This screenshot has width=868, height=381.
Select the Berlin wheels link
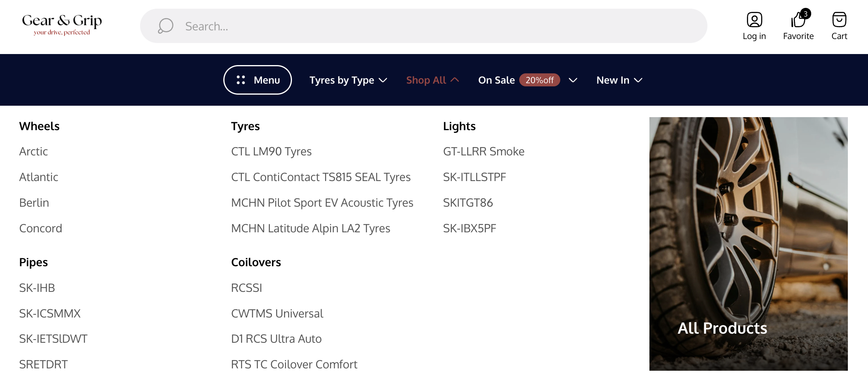pyautogui.click(x=34, y=203)
